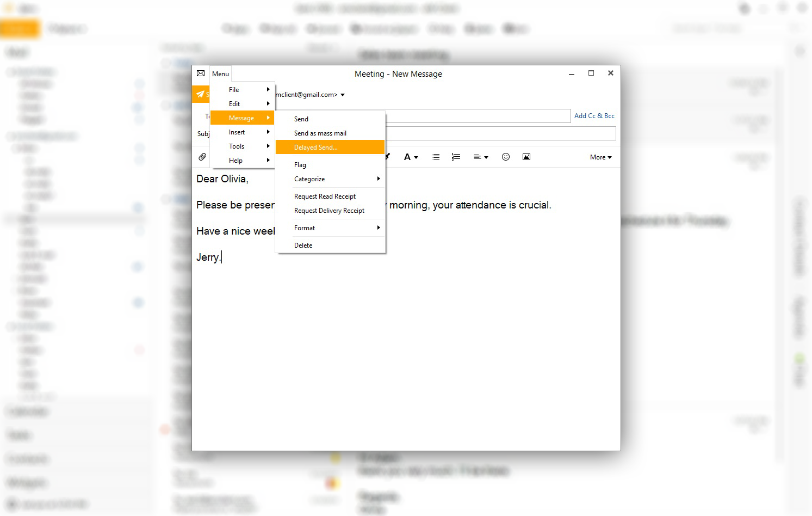Image resolution: width=812 pixels, height=516 pixels.
Task: Apply a numbered list
Action: pos(456,156)
